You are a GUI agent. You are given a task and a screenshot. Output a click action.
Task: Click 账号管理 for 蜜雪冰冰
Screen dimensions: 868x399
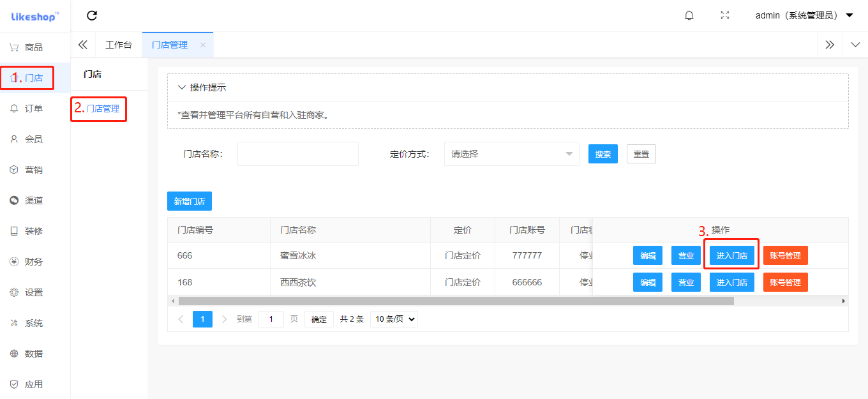point(786,255)
